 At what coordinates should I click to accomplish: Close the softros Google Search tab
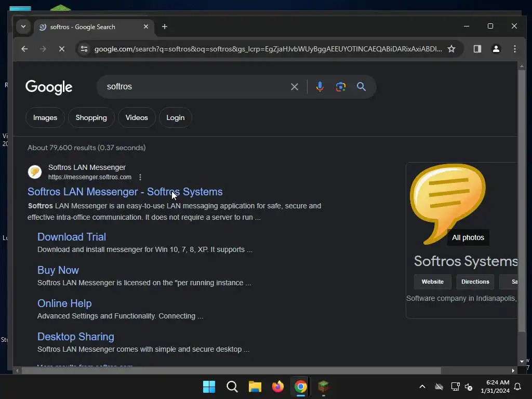coord(146,26)
